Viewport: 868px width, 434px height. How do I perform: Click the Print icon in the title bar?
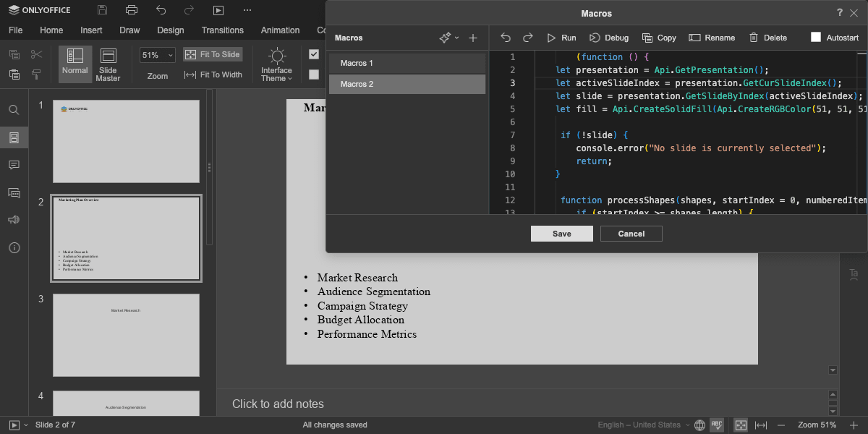click(x=131, y=10)
